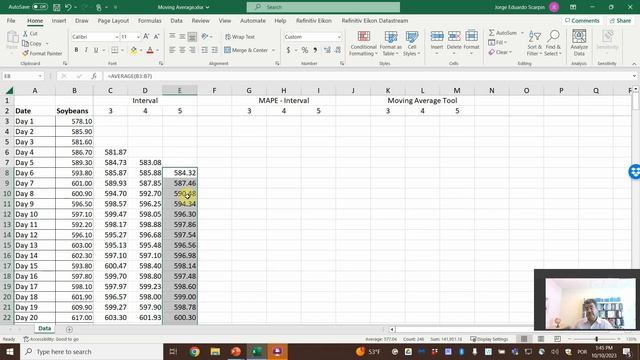Increase font size with large A icon
This screenshot has width=640, height=360.
click(x=146, y=37)
